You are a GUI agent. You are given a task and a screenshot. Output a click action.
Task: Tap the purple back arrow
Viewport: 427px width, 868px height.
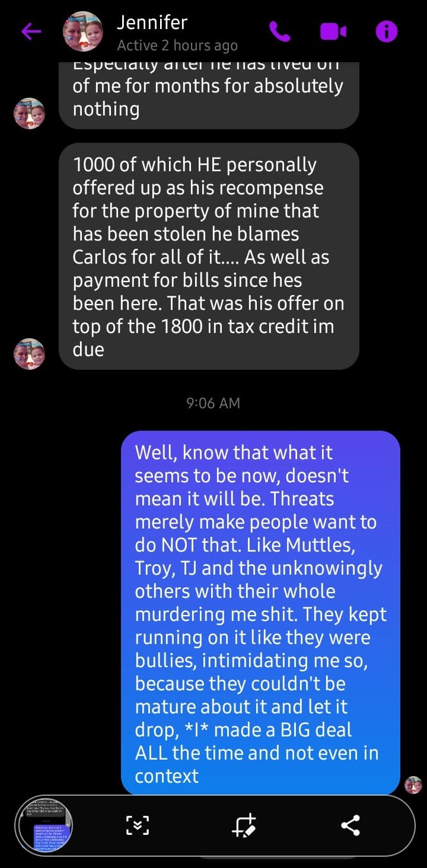point(32,32)
